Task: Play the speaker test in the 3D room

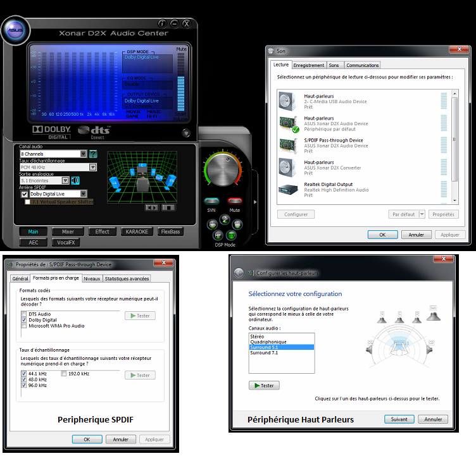Action: (151, 208)
